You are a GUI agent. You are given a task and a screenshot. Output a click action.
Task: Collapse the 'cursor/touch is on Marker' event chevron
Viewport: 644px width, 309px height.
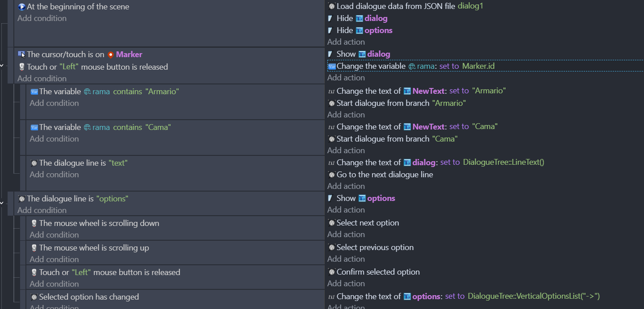(2, 65)
